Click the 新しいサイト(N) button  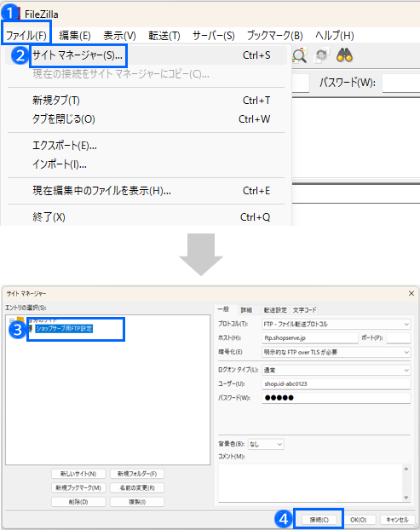78,474
